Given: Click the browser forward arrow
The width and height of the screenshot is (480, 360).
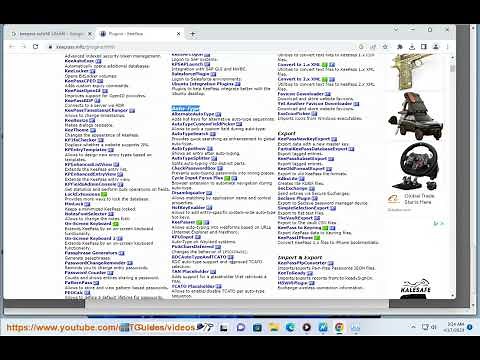Looking at the screenshot, I should pos(23,47).
